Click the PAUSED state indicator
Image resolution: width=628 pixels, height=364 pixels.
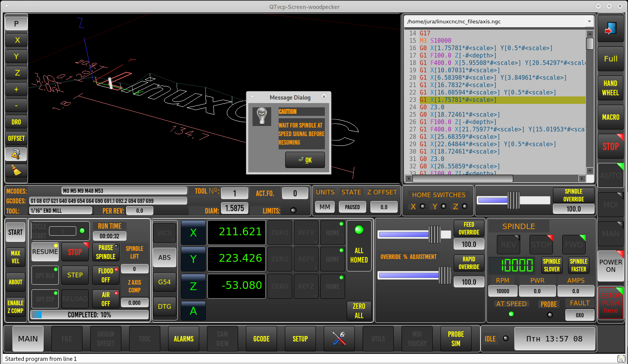click(353, 207)
